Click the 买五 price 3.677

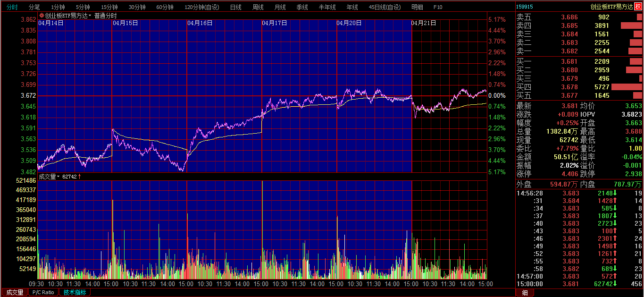(569, 95)
